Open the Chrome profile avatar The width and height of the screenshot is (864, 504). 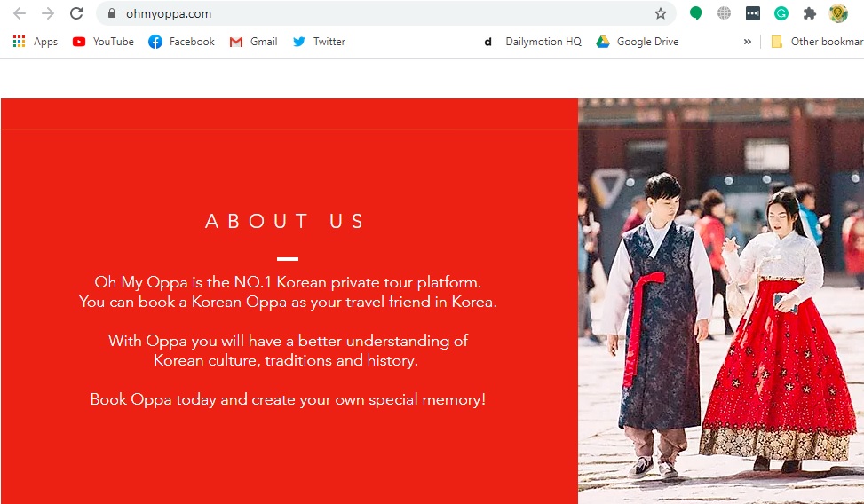838,13
